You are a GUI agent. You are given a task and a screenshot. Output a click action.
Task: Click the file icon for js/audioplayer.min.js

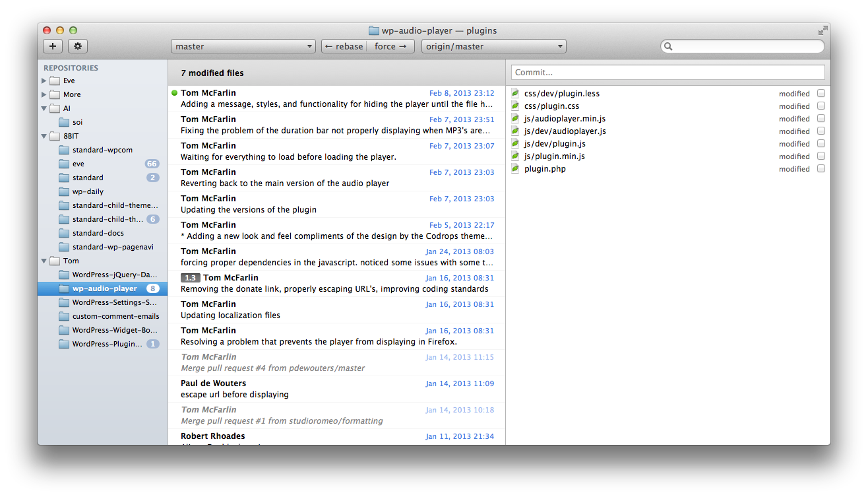coord(516,119)
